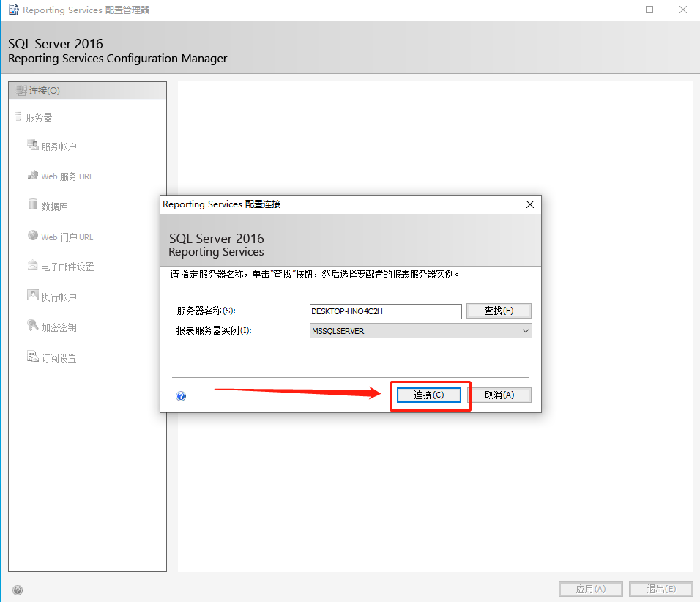Select the 执行帐户 label text

click(59, 297)
